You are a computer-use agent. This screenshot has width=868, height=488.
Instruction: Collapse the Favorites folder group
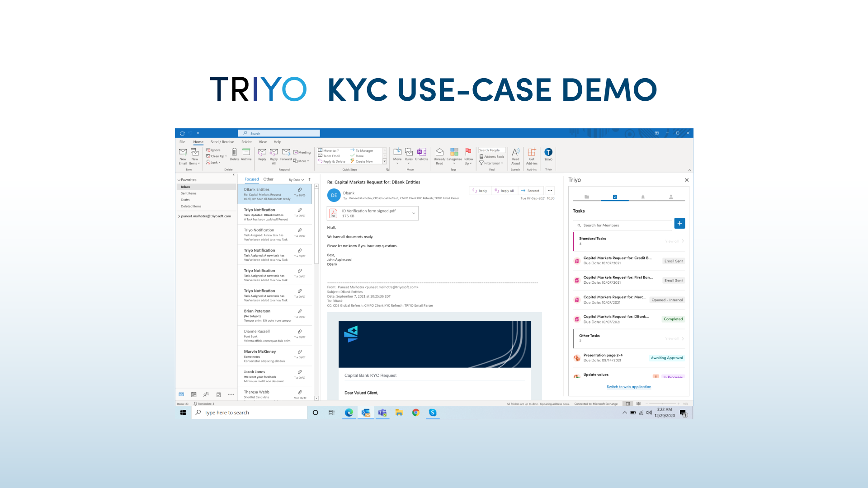(179, 180)
